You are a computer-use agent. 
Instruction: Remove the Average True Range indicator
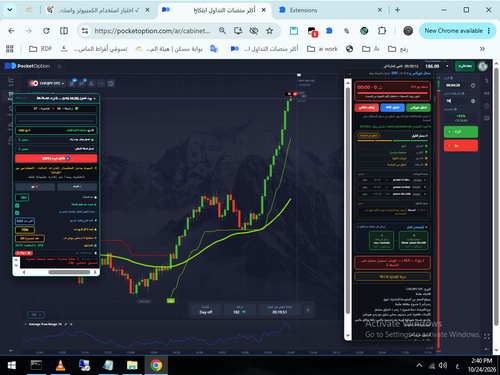(71, 324)
